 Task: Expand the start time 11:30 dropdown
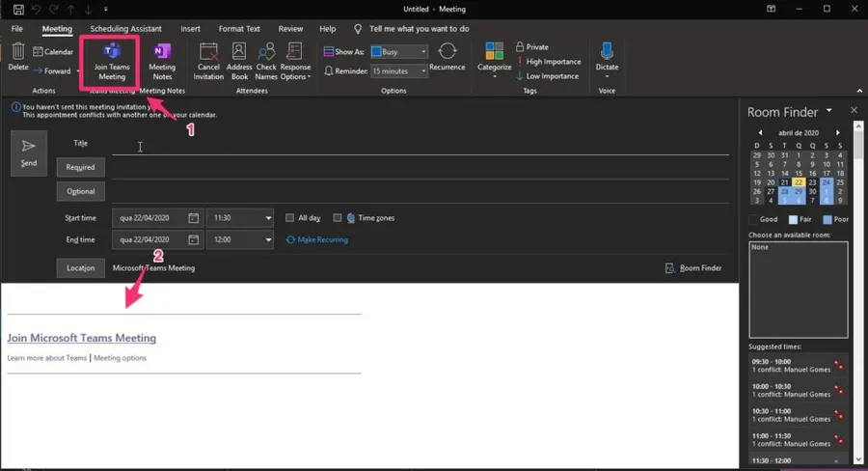tap(266, 218)
